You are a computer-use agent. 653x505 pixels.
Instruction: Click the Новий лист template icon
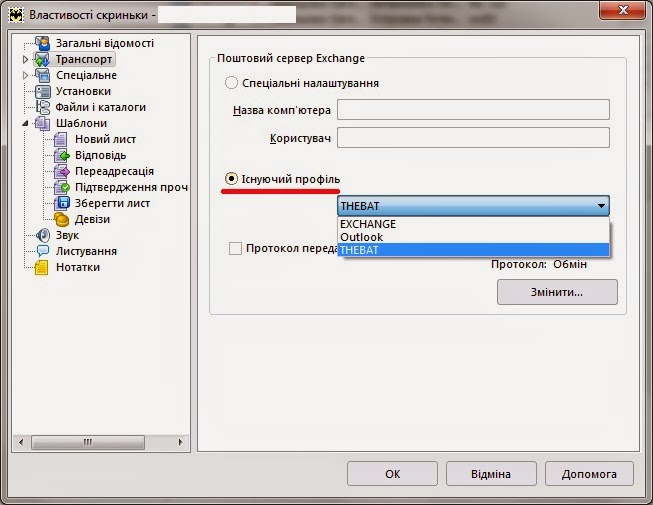point(61,139)
